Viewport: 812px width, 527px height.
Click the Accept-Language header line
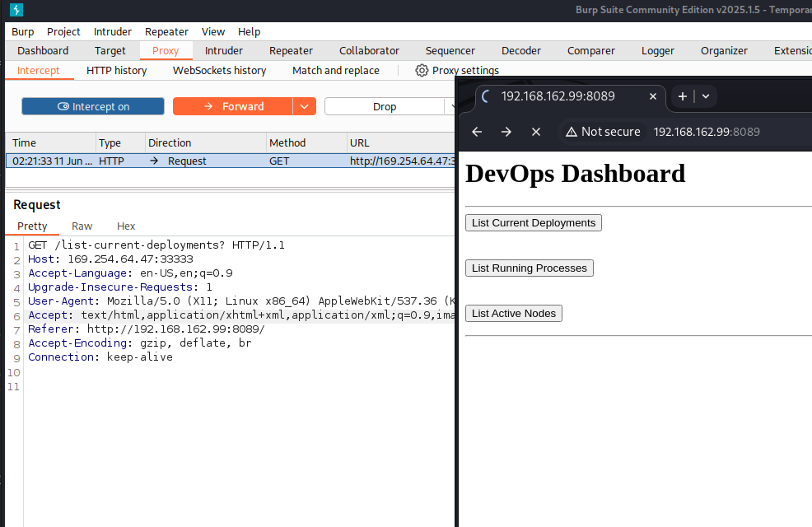tap(130, 273)
